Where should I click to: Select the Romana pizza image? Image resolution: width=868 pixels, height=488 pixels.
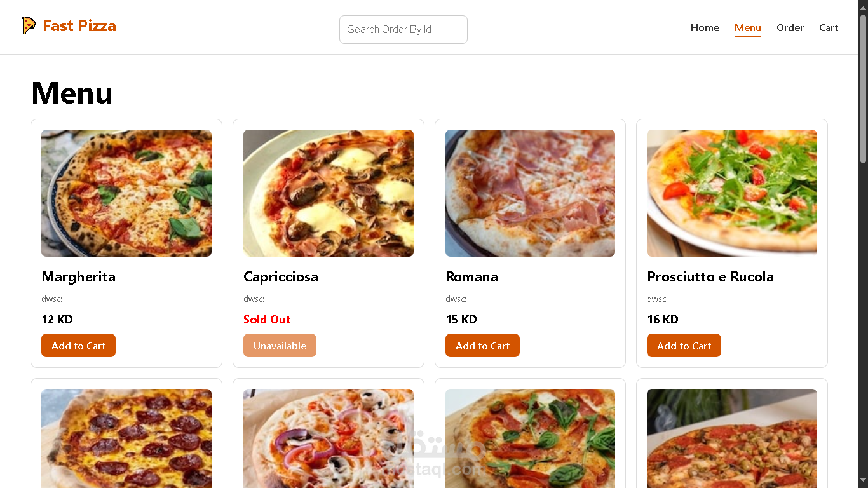pyautogui.click(x=530, y=193)
